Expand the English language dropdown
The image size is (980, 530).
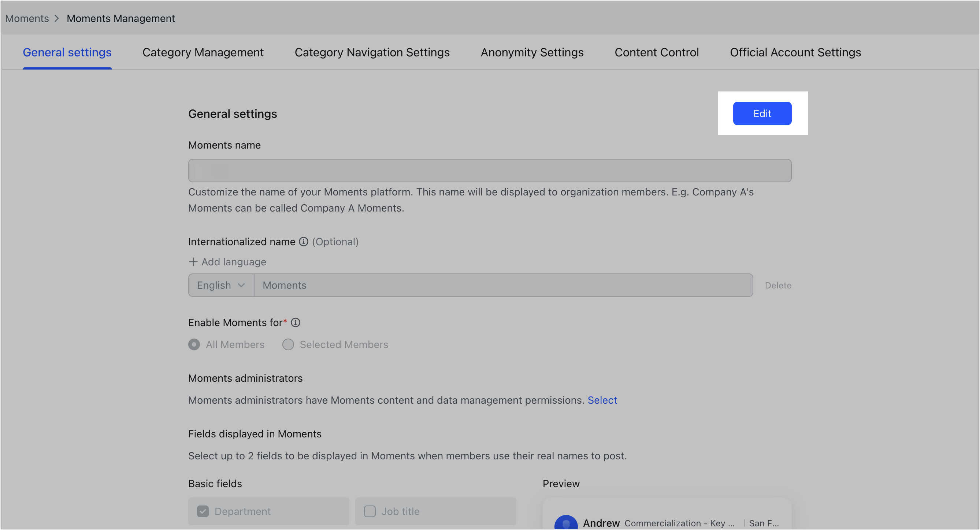[x=221, y=285]
